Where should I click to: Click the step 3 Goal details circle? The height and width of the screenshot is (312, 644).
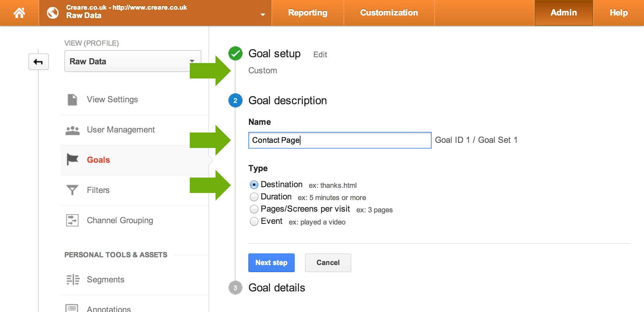235,288
